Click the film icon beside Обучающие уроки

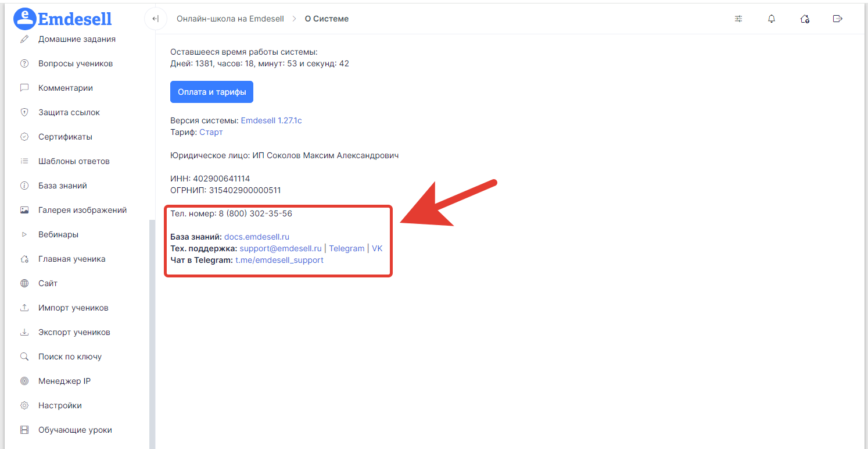coord(24,430)
